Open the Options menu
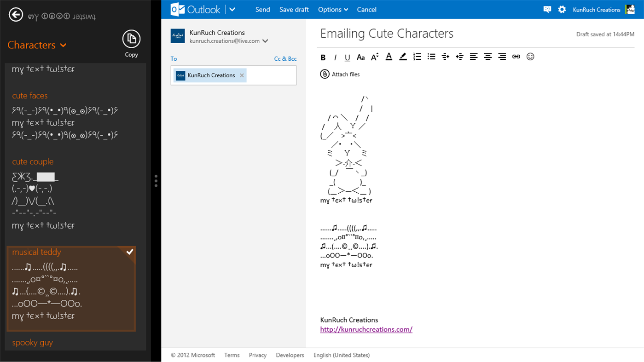This screenshot has width=644, height=362. point(332,9)
